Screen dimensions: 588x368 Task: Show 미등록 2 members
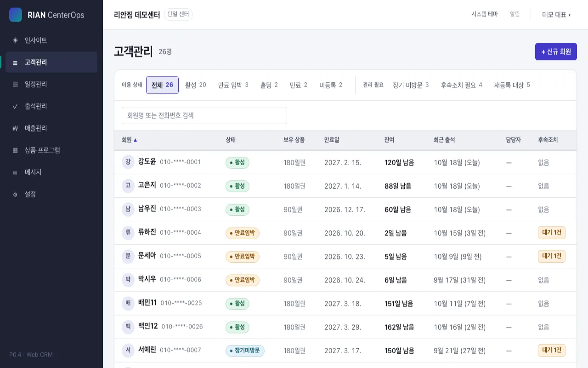331,85
